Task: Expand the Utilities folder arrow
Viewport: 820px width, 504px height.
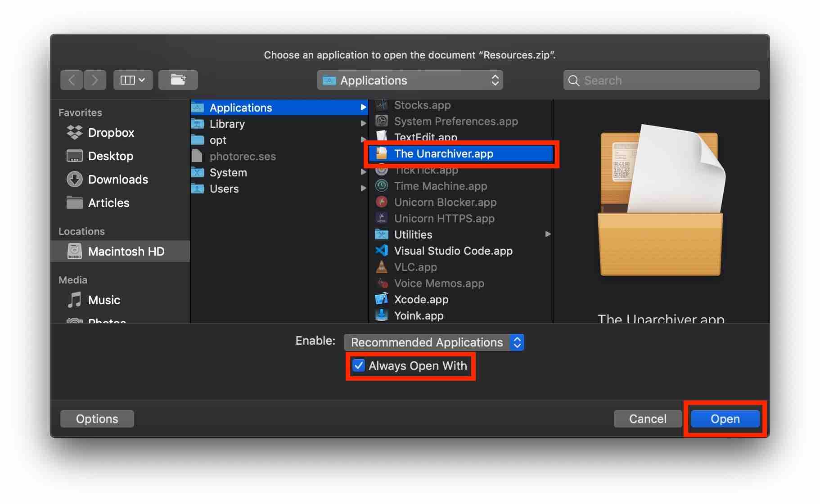Action: point(548,234)
